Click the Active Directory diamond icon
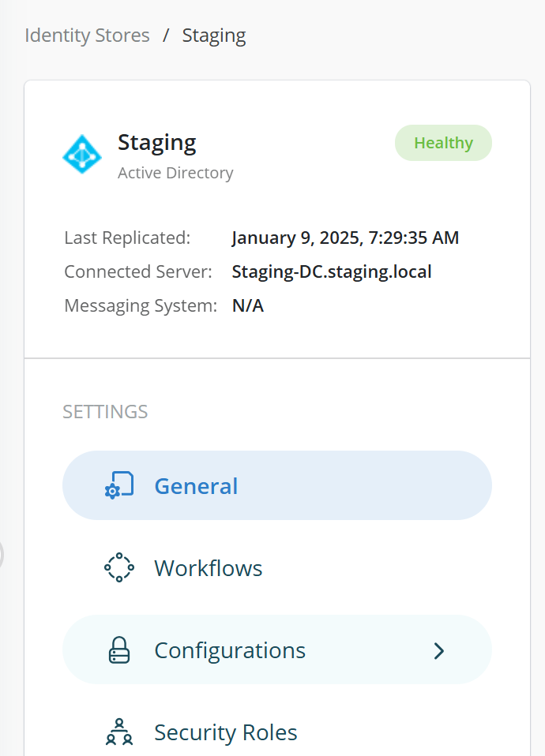The image size is (545, 756). (x=82, y=154)
